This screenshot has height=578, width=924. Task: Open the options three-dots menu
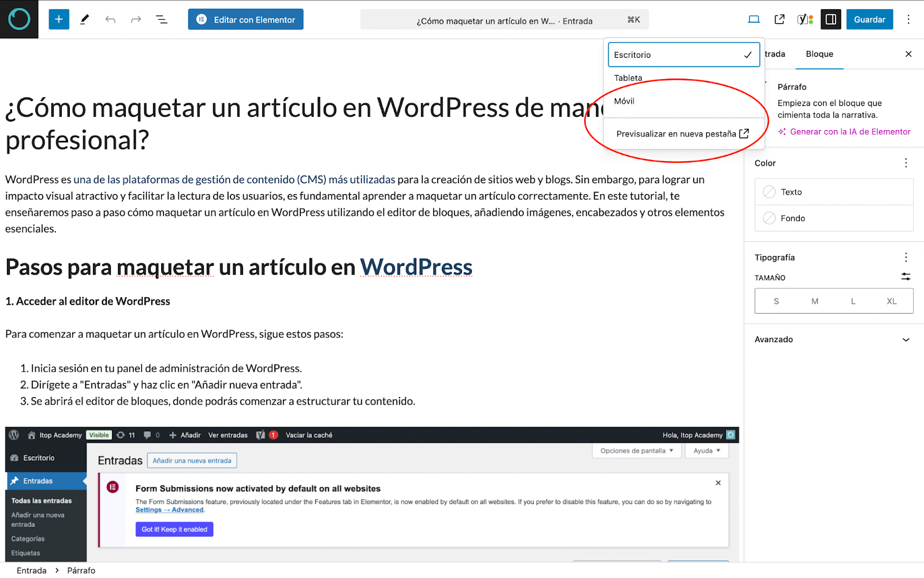(908, 20)
